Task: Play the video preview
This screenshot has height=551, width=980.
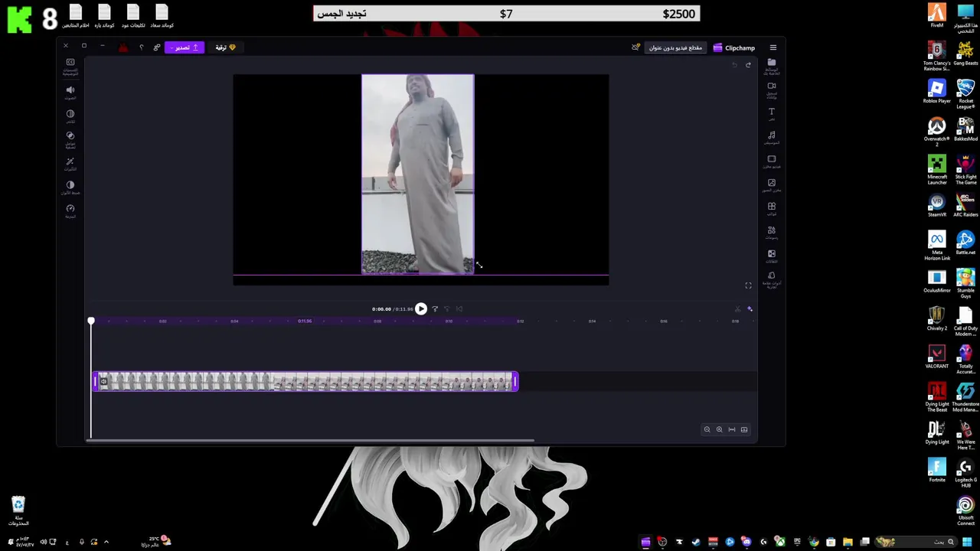Action: tap(420, 309)
